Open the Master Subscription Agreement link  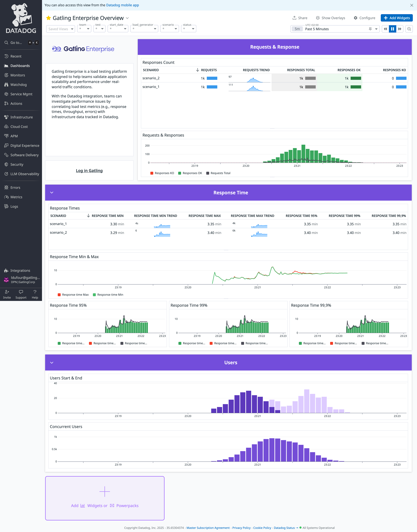tap(208, 528)
